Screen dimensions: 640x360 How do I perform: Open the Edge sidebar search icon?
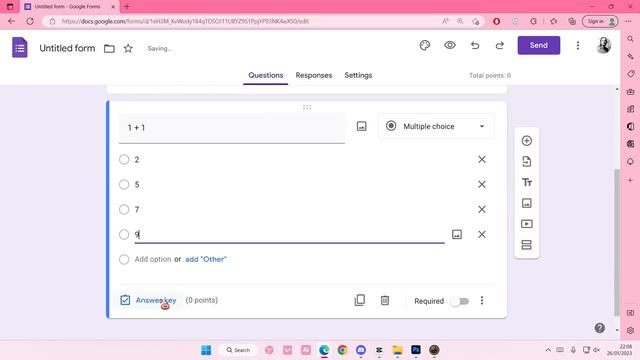(630, 39)
